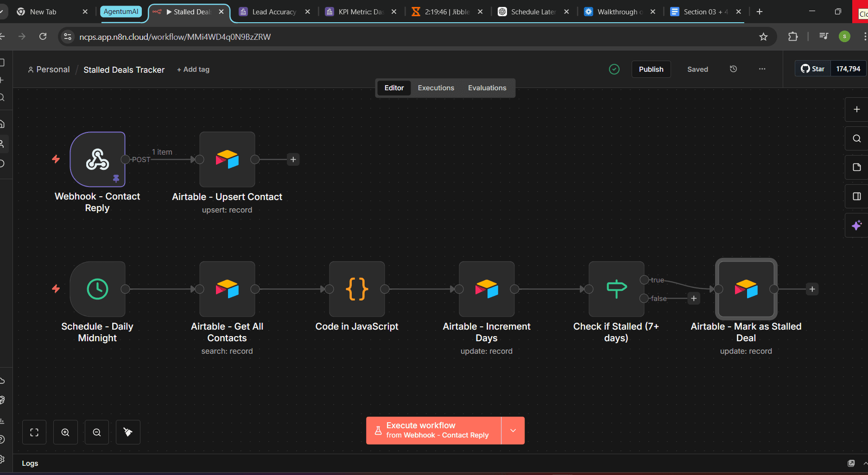Toggle the right side panel icon
The width and height of the screenshot is (868, 475).
[x=856, y=196]
